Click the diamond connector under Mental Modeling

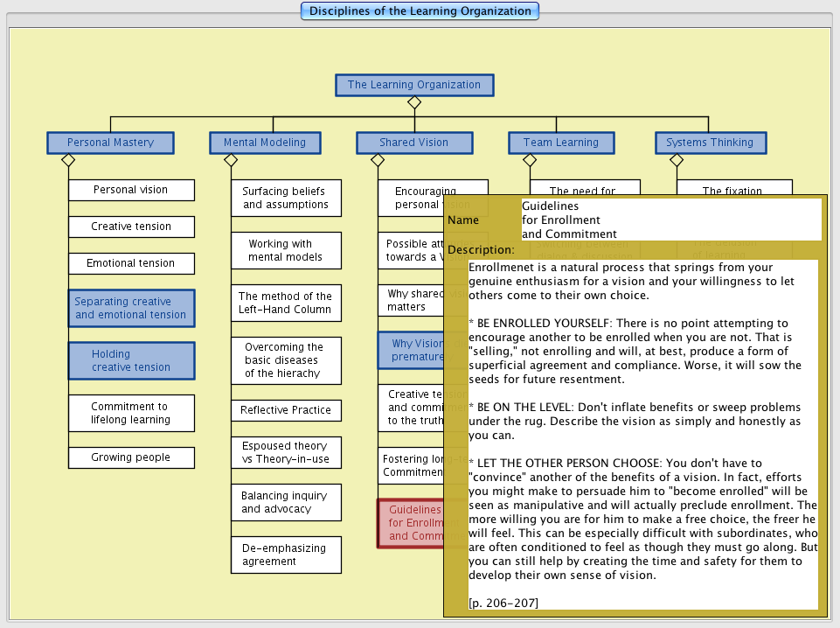pos(231,160)
